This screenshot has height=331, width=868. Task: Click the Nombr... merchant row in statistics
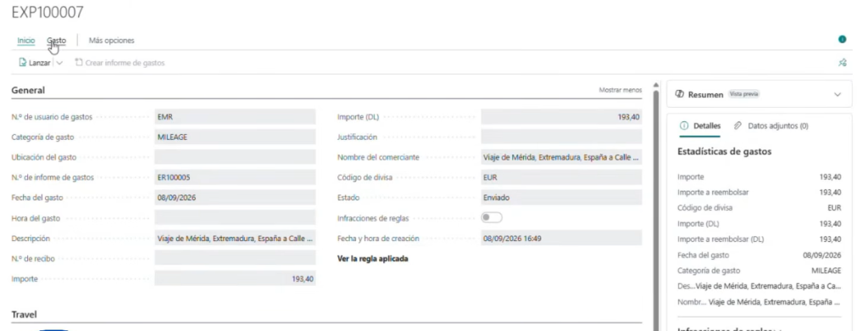[759, 302]
